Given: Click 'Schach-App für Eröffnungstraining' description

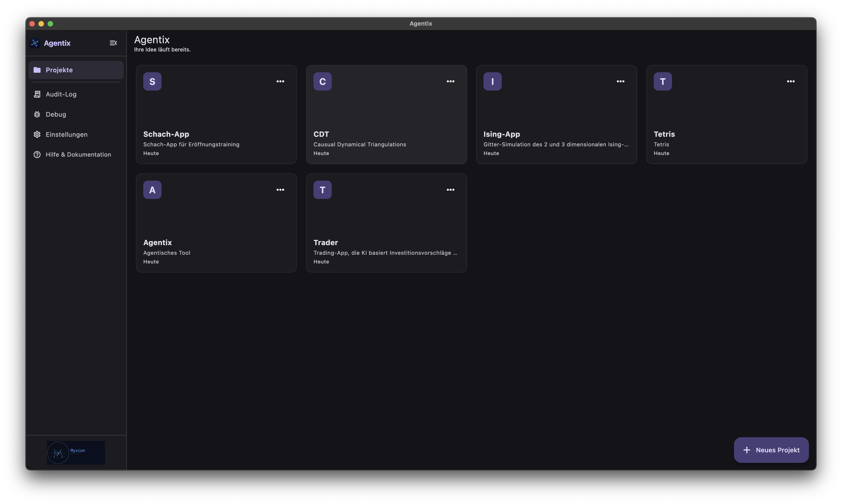Looking at the screenshot, I should click(191, 144).
